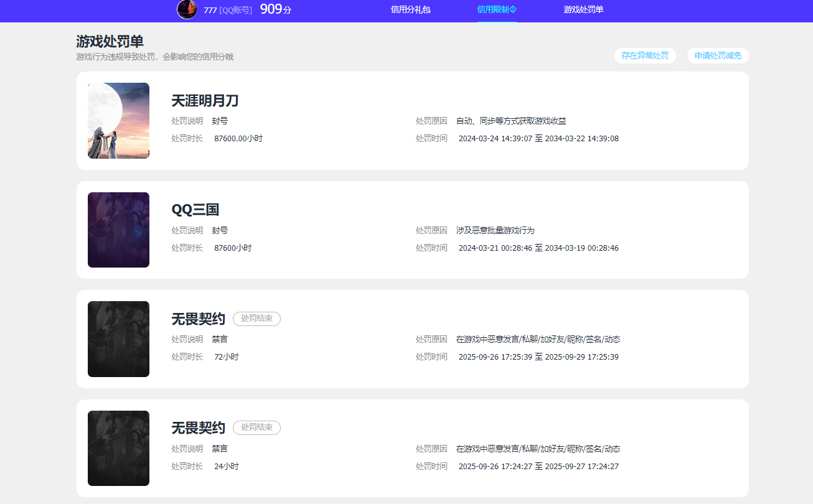The image size is (813, 504).
Task: Click the 777 [QQ账号] account name
Action: [228, 10]
